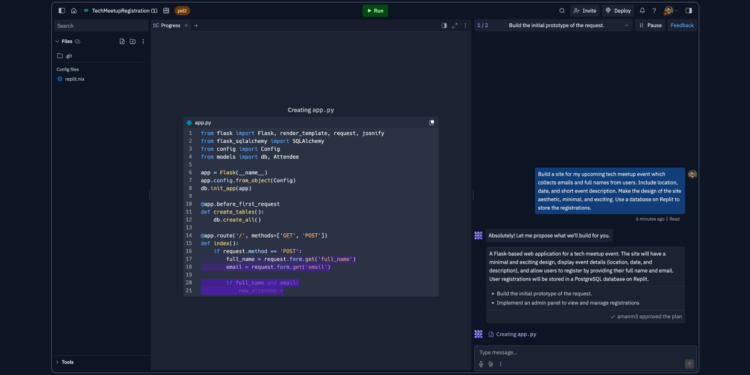
Task: Go to Replit home icon
Action: pyautogui.click(x=74, y=11)
